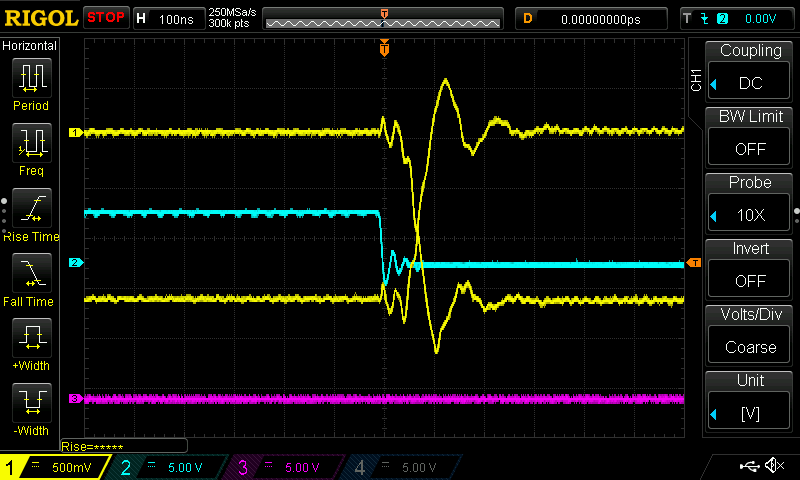Click the RIGOL logo
The image size is (800, 480).
pyautogui.click(x=41, y=18)
